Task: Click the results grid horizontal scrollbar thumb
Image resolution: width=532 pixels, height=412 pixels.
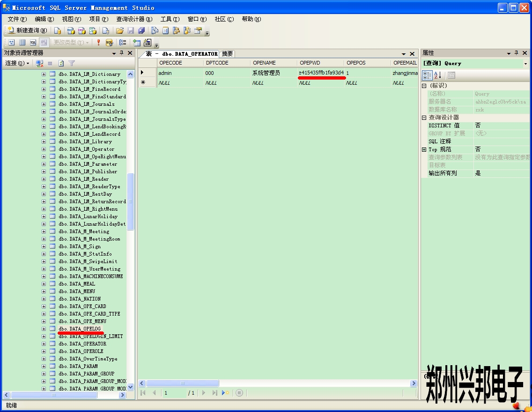Action: point(183,383)
